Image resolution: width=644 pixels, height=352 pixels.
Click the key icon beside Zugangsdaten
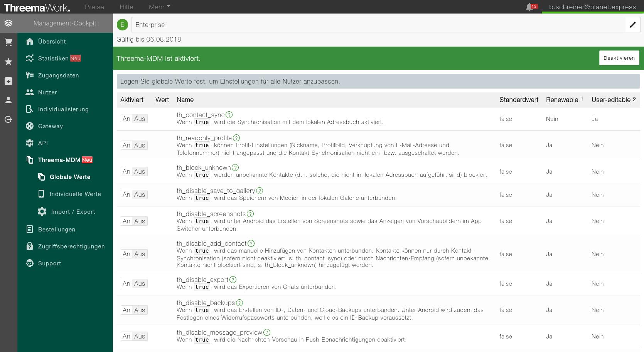[x=30, y=75]
